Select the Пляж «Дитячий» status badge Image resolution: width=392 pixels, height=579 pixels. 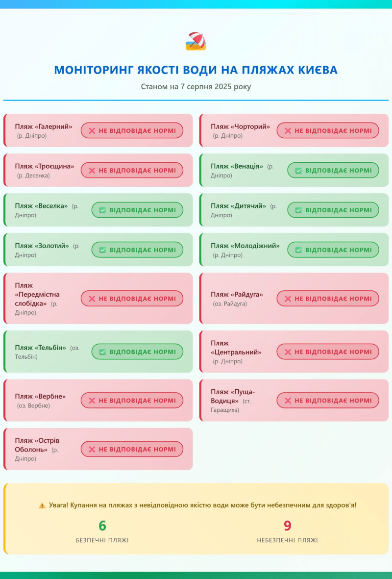point(333,210)
